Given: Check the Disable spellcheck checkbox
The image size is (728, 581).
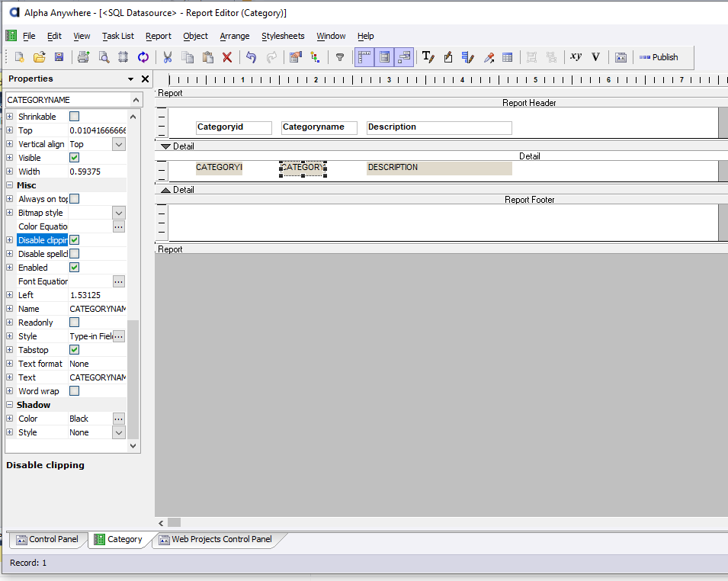Looking at the screenshot, I should [74, 254].
